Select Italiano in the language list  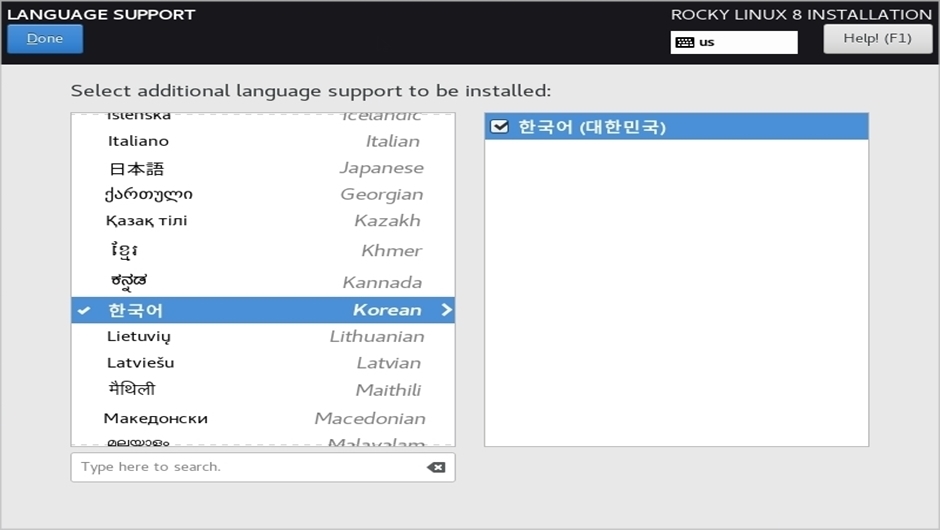coord(263,141)
